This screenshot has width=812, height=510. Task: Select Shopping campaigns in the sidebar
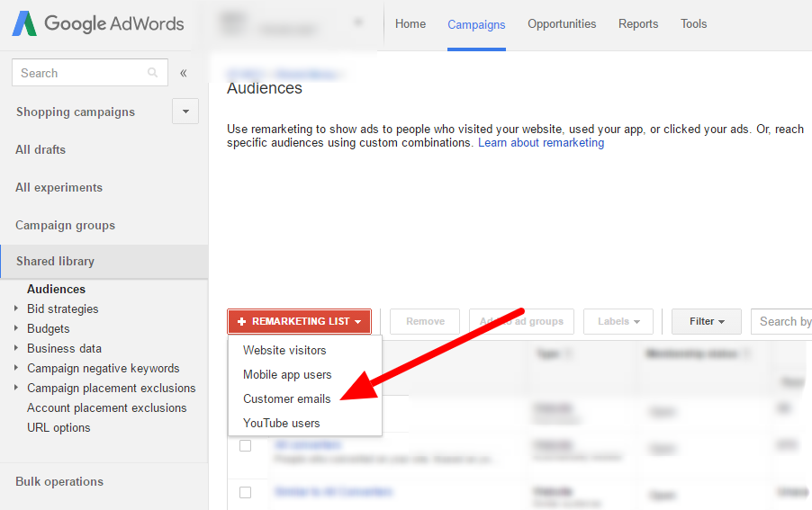click(x=76, y=112)
